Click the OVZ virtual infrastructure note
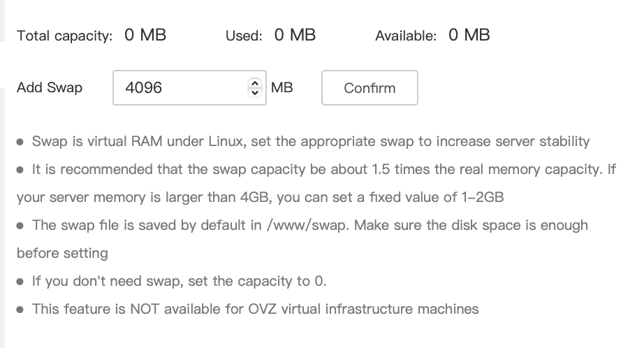The height and width of the screenshot is (348, 644). pos(255,309)
